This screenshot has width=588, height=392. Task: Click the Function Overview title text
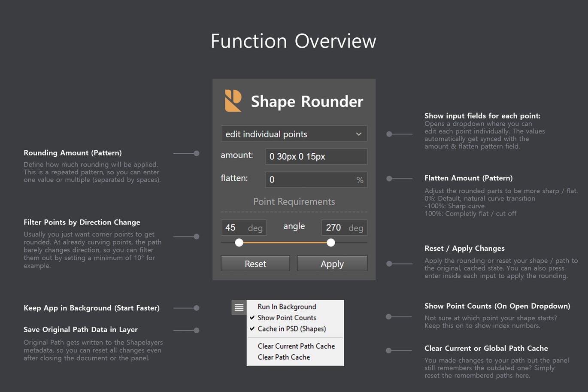(x=293, y=41)
